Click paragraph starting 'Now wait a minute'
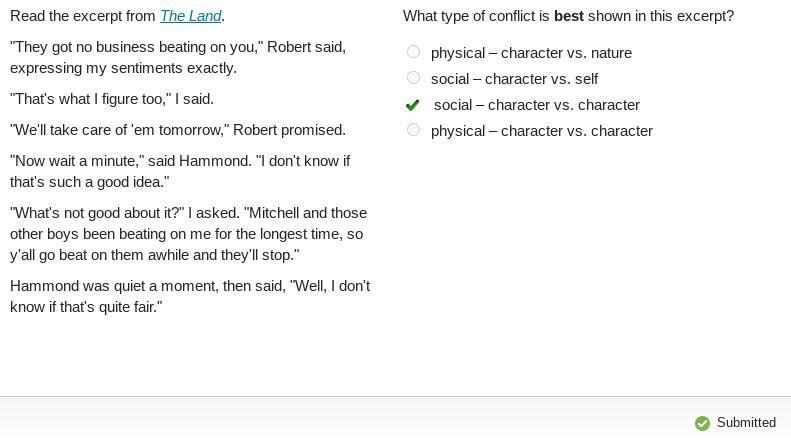791x441 pixels. (180, 172)
